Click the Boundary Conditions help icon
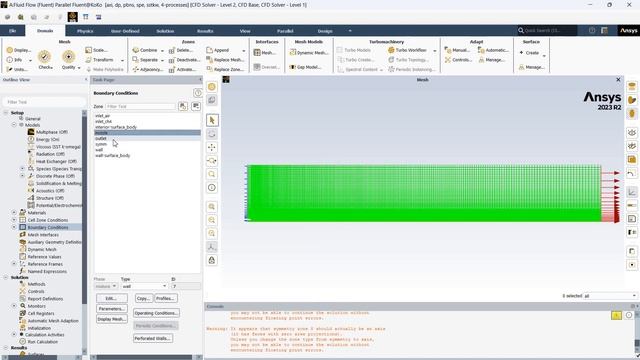This screenshot has width=640, height=360. click(x=198, y=93)
